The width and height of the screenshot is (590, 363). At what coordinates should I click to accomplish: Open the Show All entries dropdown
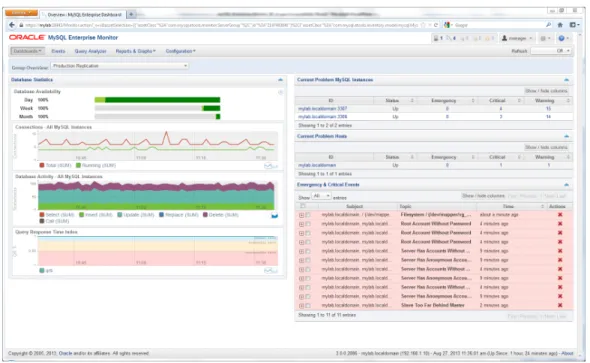tap(321, 196)
